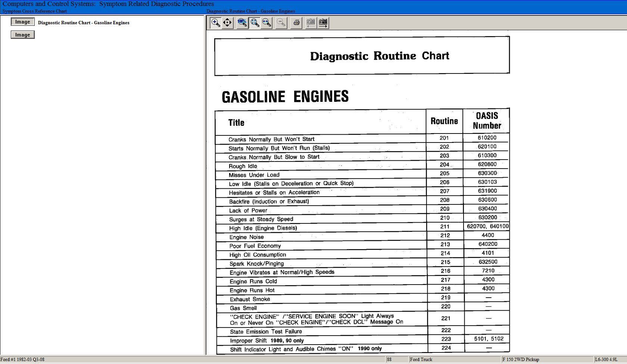Click the right pane's blue header caption

250,11
